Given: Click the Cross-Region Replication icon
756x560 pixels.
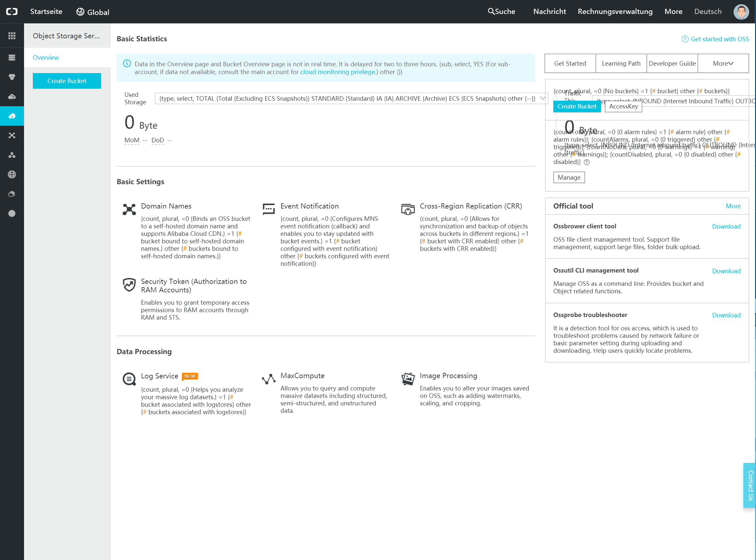Looking at the screenshot, I should coord(408,209).
